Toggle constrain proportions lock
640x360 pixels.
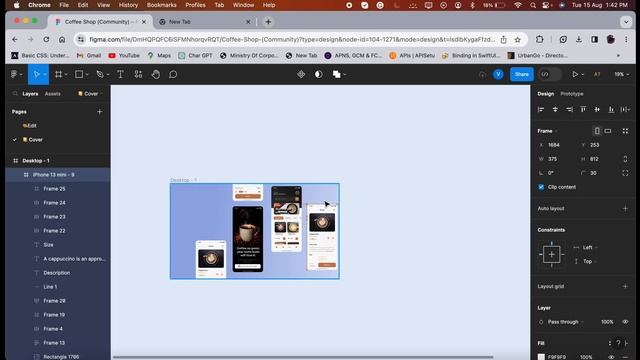click(625, 159)
